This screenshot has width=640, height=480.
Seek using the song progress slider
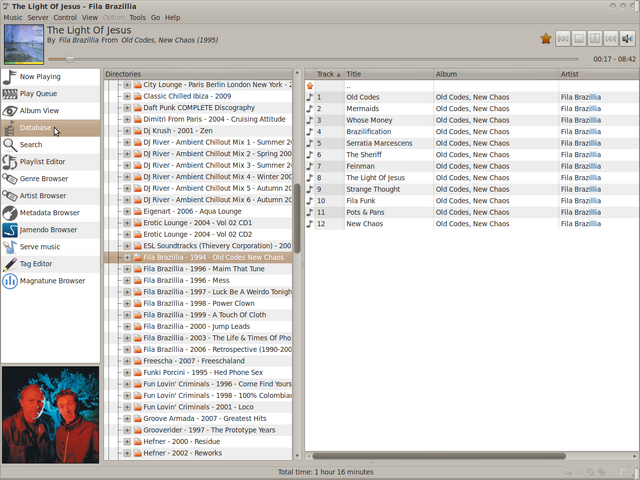click(x=313, y=60)
